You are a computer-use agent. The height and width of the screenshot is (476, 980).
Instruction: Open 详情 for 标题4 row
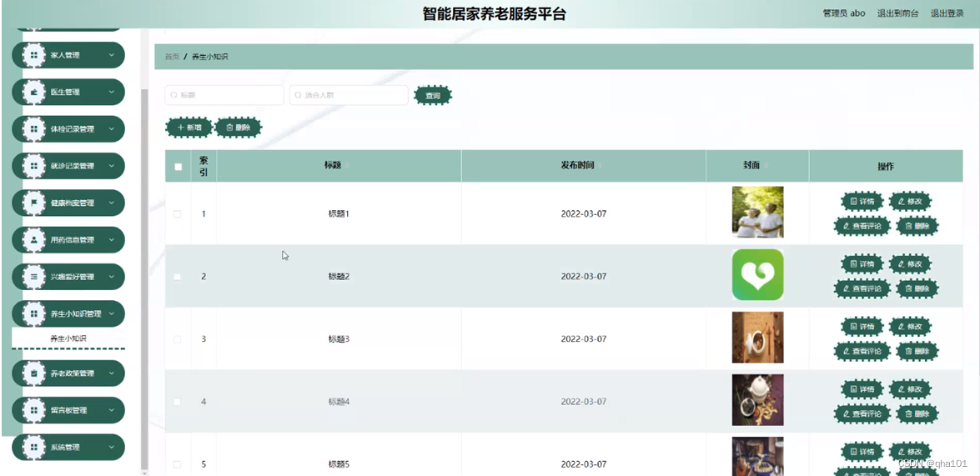pyautogui.click(x=862, y=389)
